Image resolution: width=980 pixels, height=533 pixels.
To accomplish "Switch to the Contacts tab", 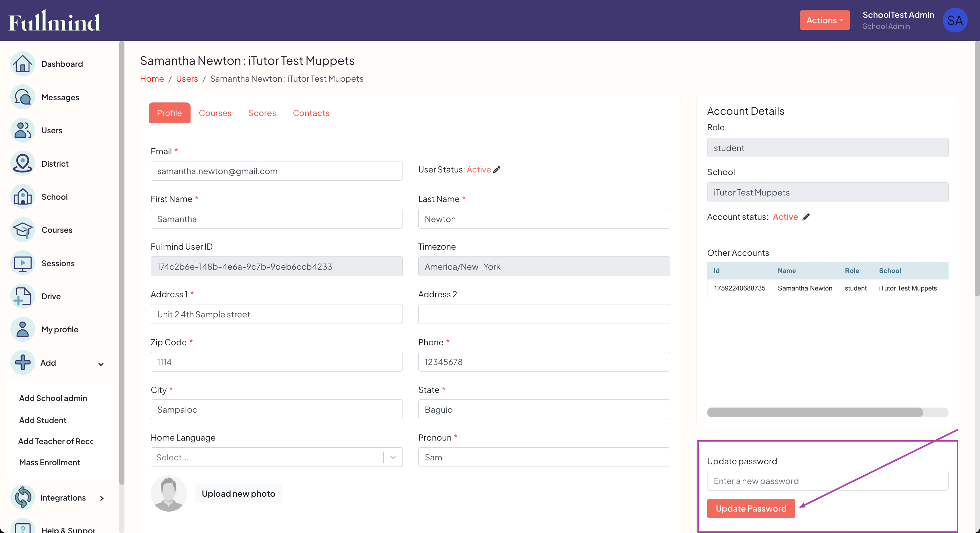I will coord(311,113).
